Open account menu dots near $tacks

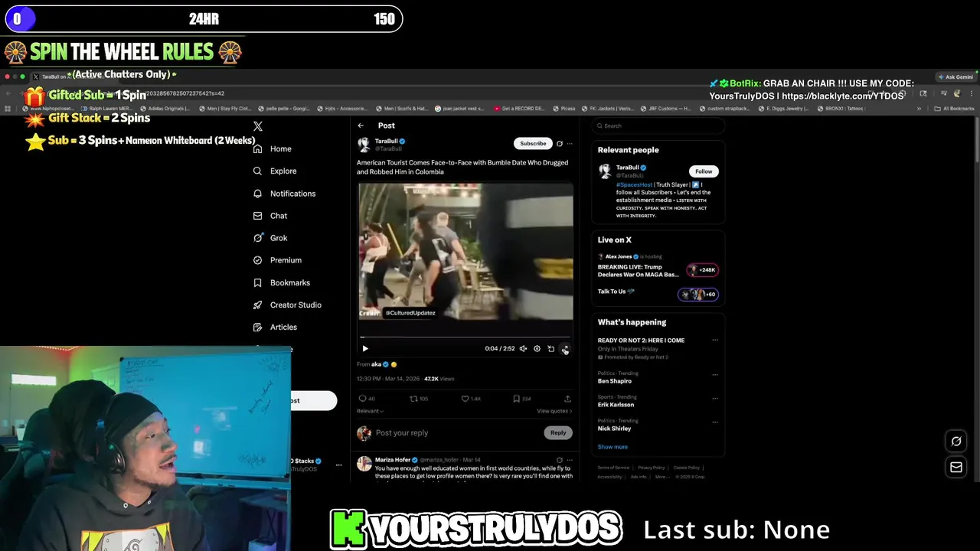pos(338,465)
